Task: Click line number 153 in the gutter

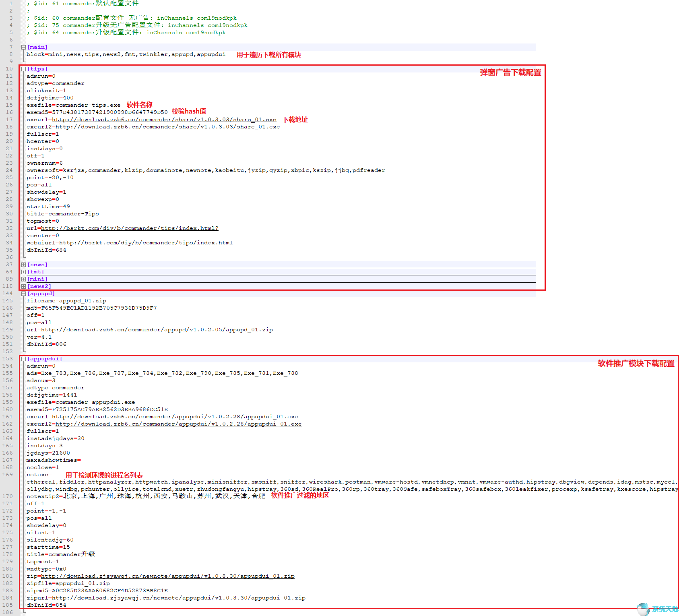Action: [x=8, y=359]
